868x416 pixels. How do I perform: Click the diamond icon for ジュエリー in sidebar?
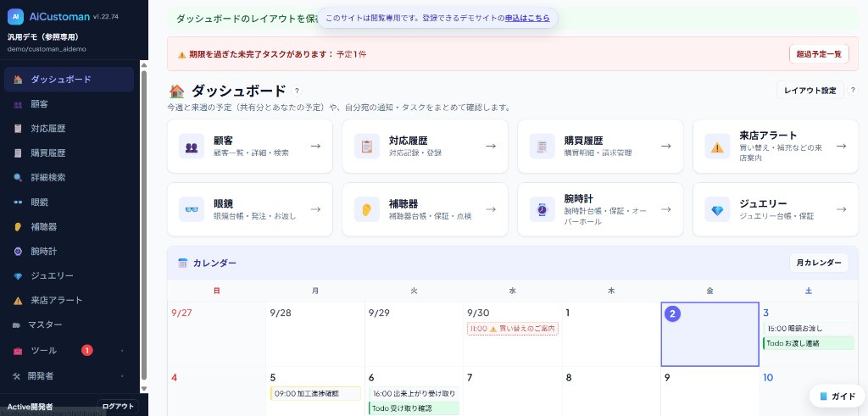point(18,276)
